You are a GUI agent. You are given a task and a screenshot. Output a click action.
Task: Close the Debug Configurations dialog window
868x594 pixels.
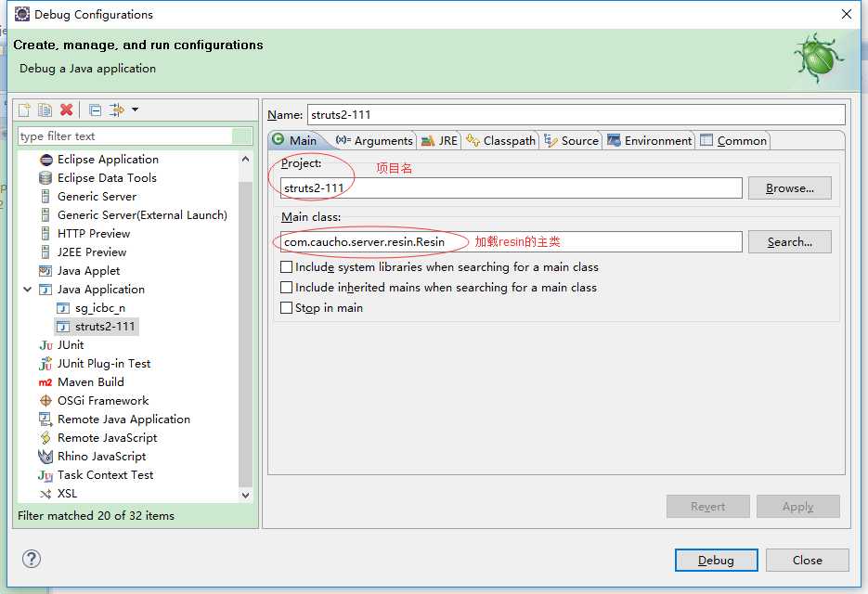click(847, 14)
